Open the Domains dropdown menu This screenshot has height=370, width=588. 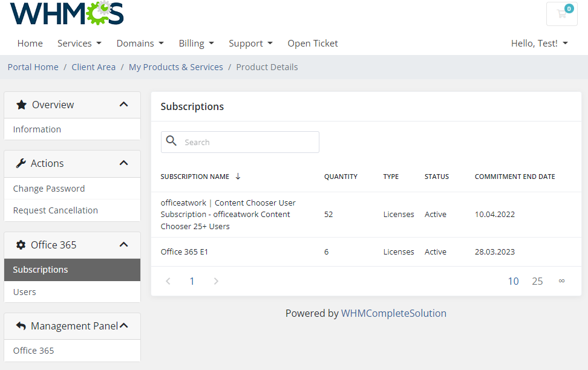point(140,44)
